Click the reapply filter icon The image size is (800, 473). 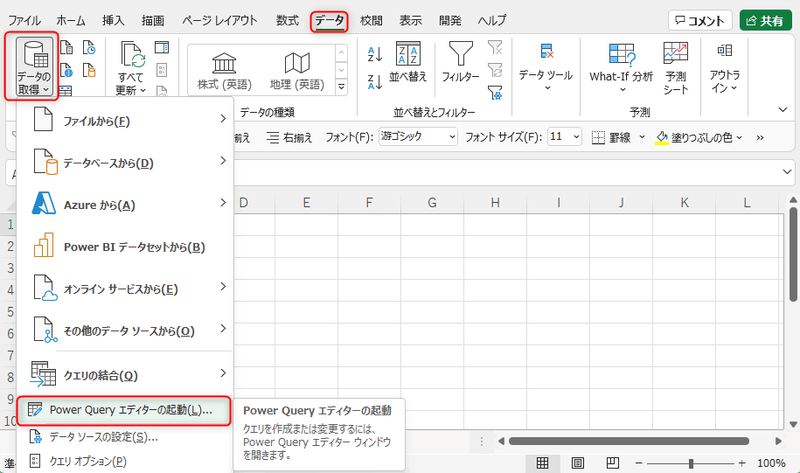[495, 69]
